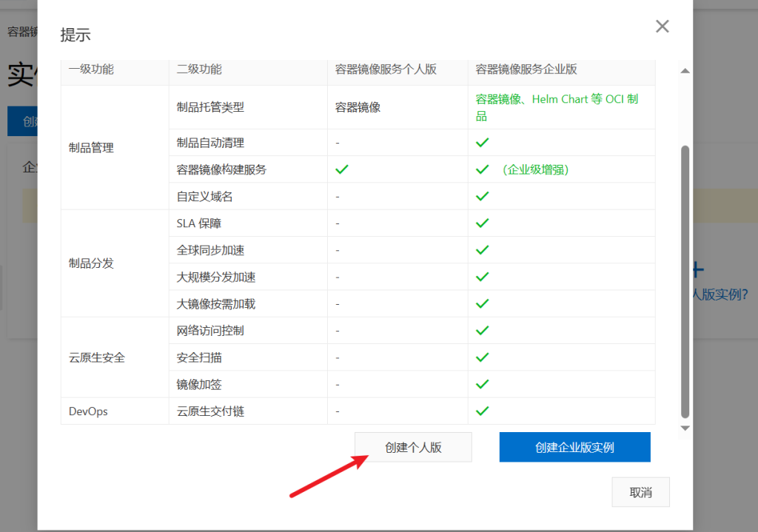Click the green (企业级增强) label
This screenshot has width=758, height=532.
(535, 169)
